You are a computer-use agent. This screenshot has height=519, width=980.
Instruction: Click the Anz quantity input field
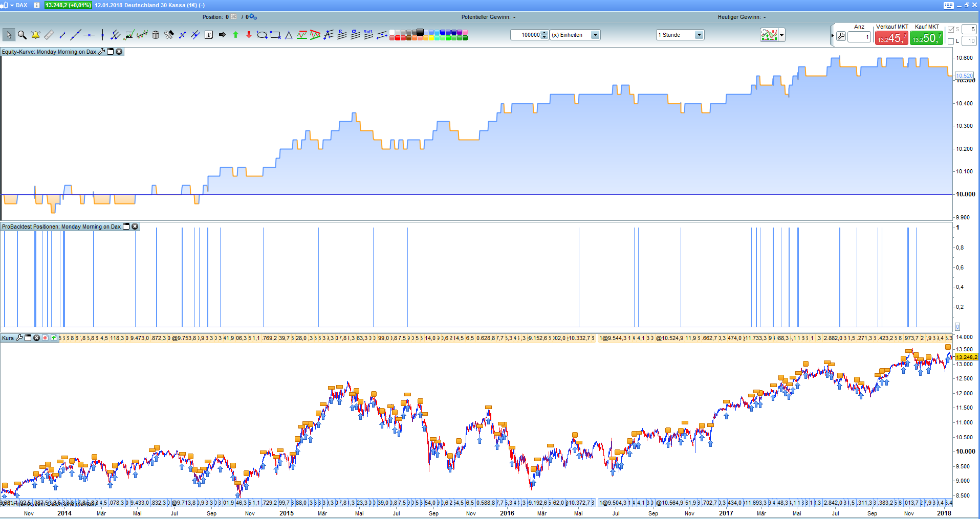tap(859, 37)
